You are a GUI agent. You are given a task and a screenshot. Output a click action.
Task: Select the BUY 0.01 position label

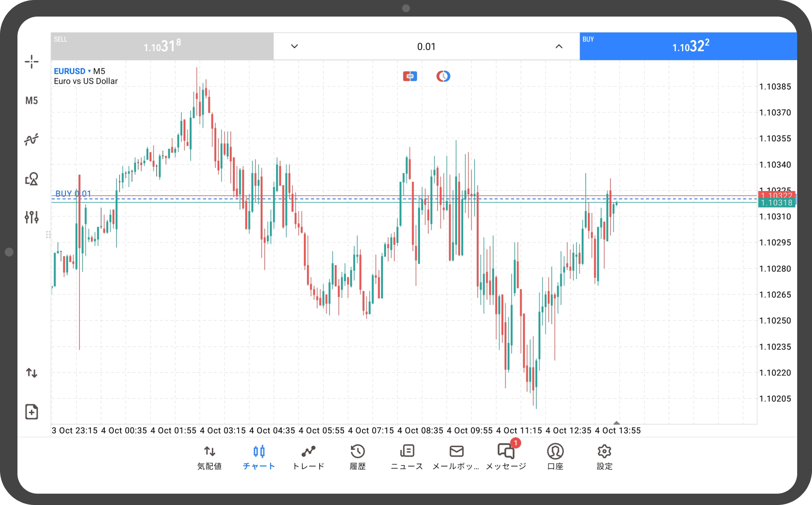[73, 193]
